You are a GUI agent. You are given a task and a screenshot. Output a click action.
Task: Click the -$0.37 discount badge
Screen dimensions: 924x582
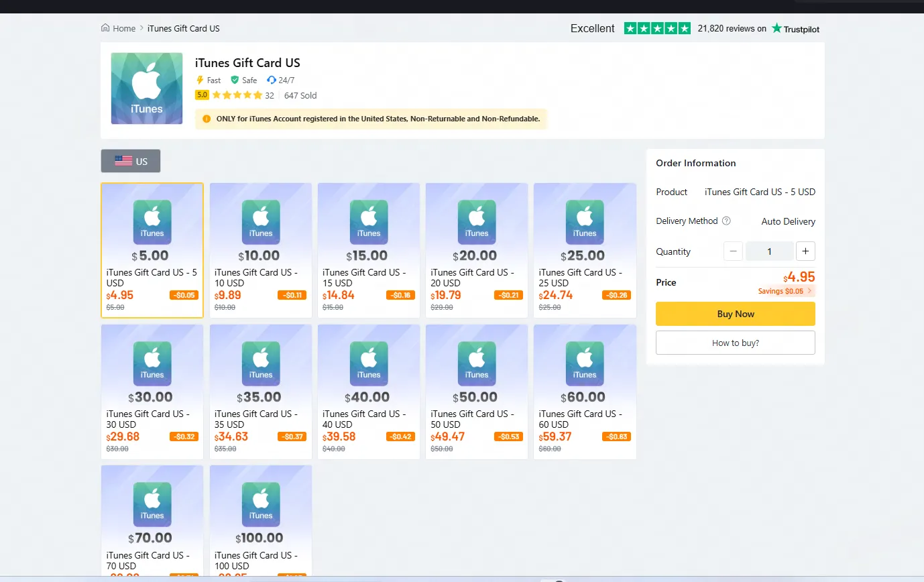click(292, 436)
